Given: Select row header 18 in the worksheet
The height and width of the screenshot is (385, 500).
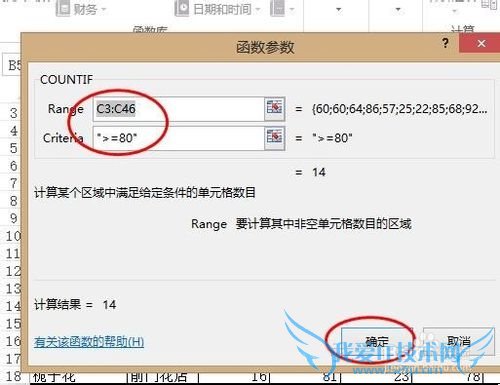Looking at the screenshot, I should (13, 376).
